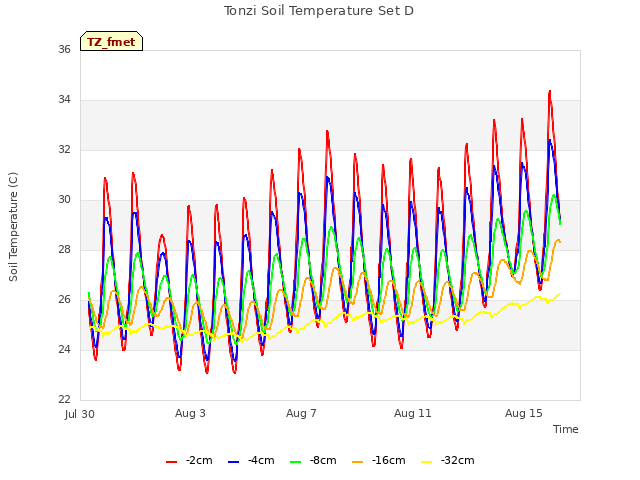Click the orange -16cm legend color marker
640x480 pixels.
point(358,462)
